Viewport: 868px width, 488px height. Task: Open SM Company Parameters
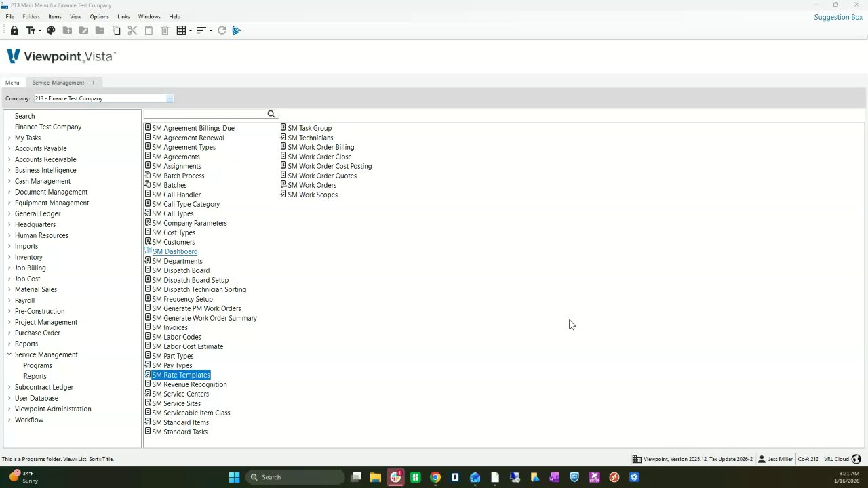(x=189, y=223)
